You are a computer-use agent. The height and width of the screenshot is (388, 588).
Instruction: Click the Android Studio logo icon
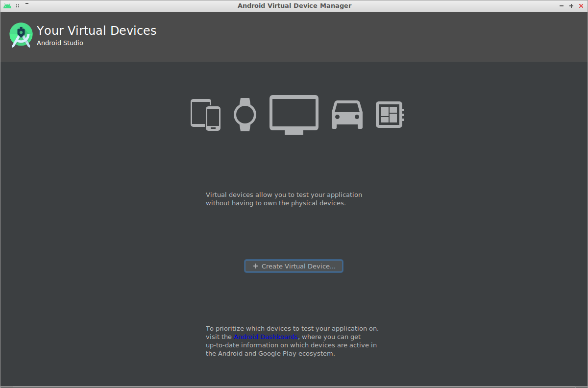click(21, 35)
